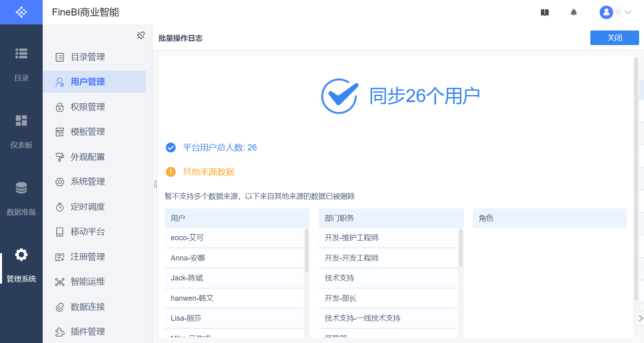Click the FineBI logo icon
The width and height of the screenshot is (644, 343).
(21, 12)
